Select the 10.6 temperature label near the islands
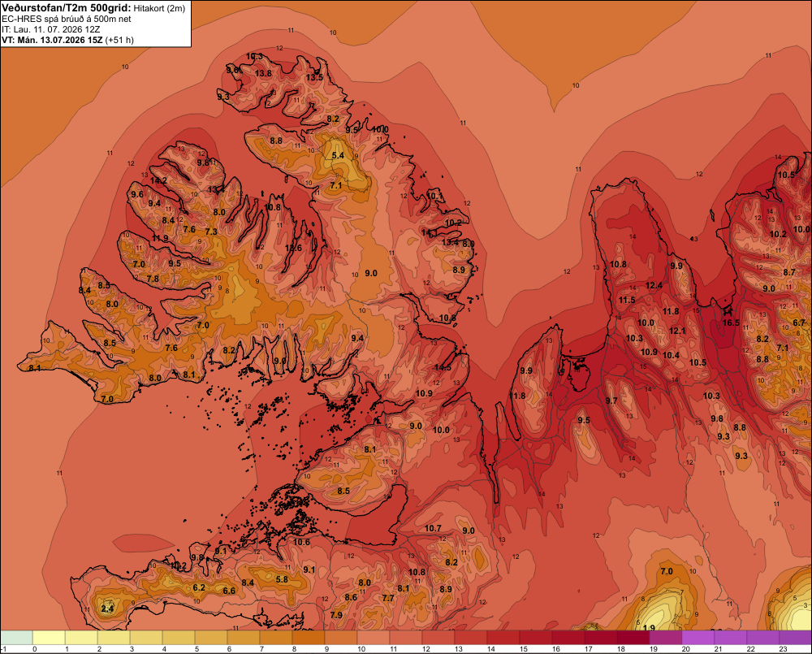Screen dimensions: 812x654 pos(301,542)
